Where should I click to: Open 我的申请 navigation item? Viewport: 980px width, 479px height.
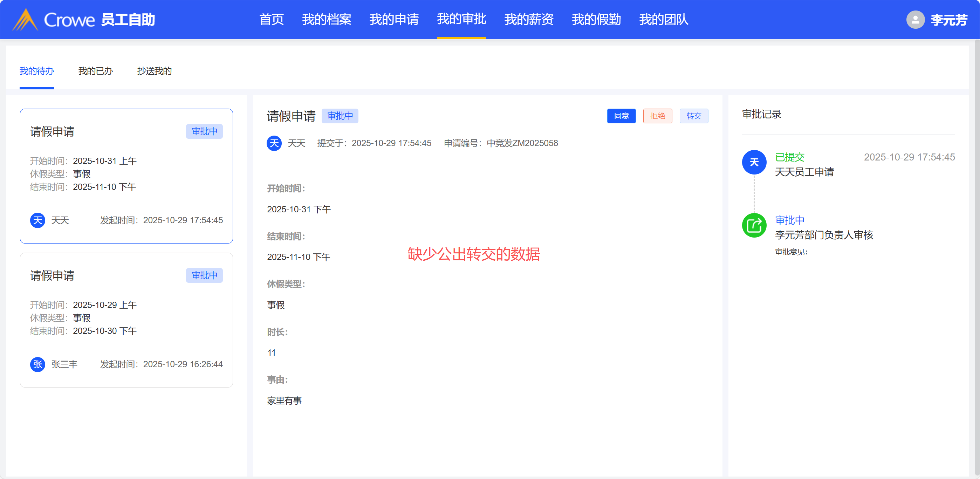point(394,20)
